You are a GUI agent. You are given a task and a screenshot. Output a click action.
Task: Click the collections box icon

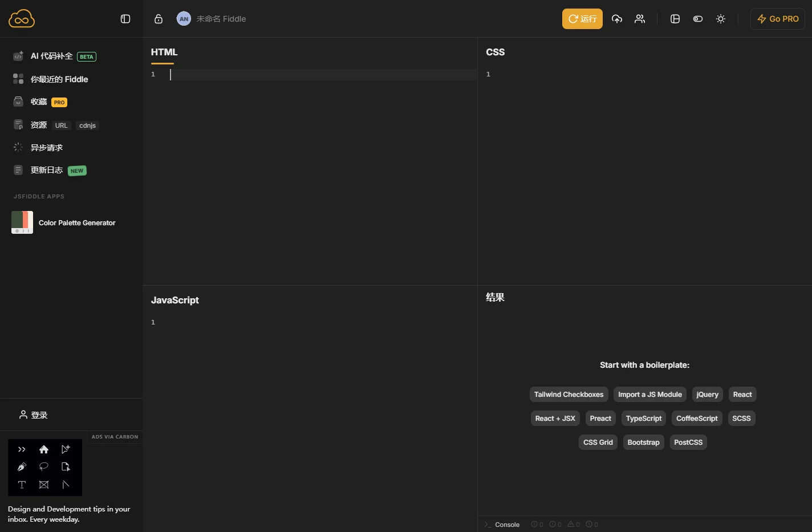click(18, 101)
